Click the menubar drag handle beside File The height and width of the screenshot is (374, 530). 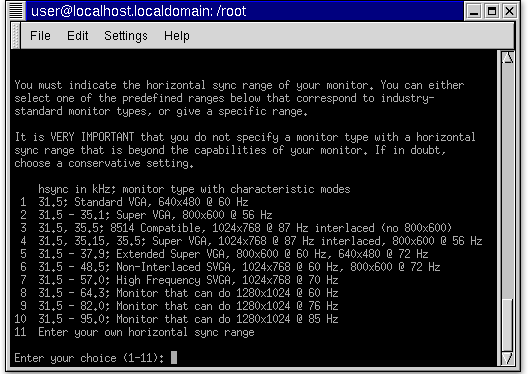tap(16, 36)
